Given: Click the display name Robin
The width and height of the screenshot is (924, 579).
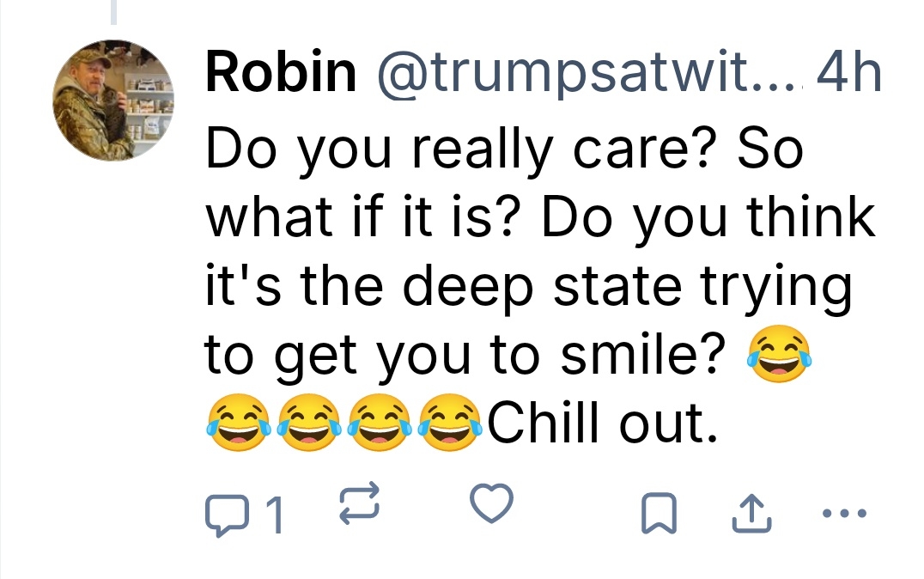Looking at the screenshot, I should [x=280, y=76].
